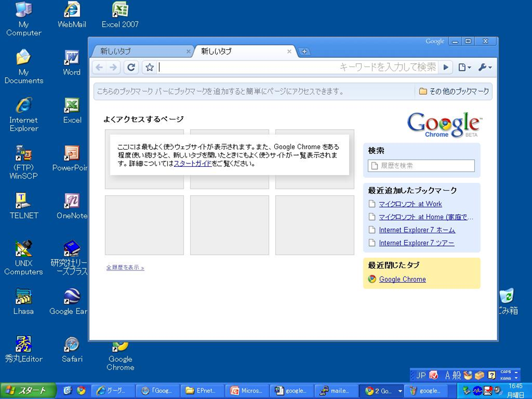Reopen the recently closed Google Chrome tab
The height and width of the screenshot is (399, 532).
[x=402, y=279]
